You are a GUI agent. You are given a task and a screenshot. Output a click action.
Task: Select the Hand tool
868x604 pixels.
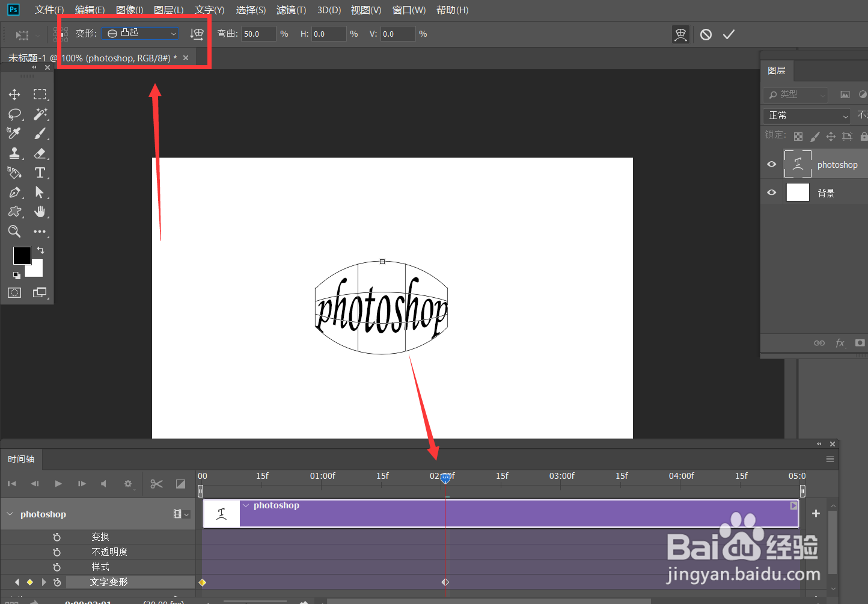coord(40,212)
